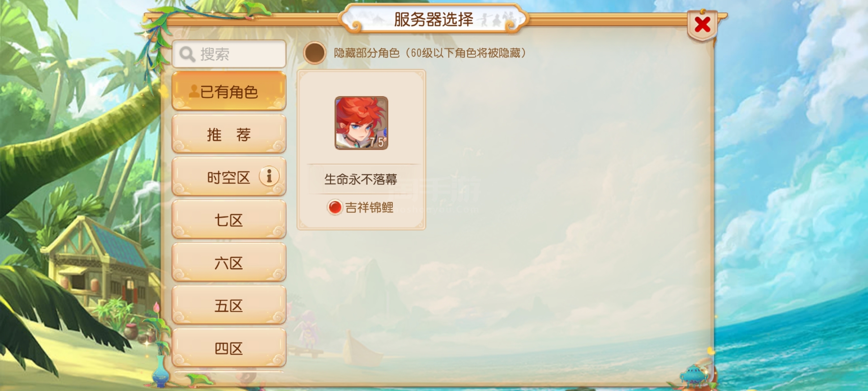This screenshot has width=868, height=391.
Task: Click the red status dot beside 吉祥锦鲤
Action: 335,207
